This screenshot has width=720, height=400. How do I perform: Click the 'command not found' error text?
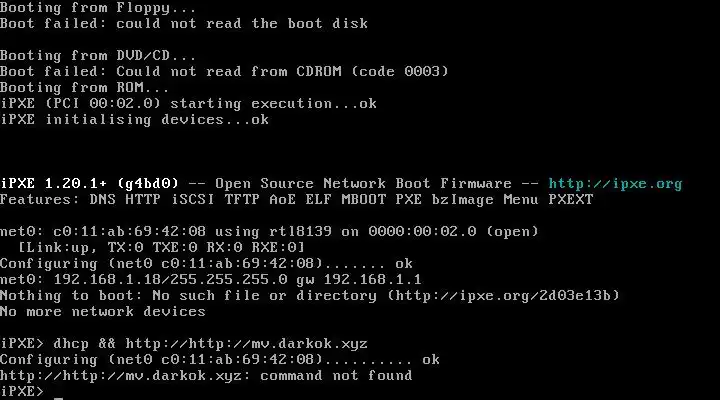(x=346, y=376)
